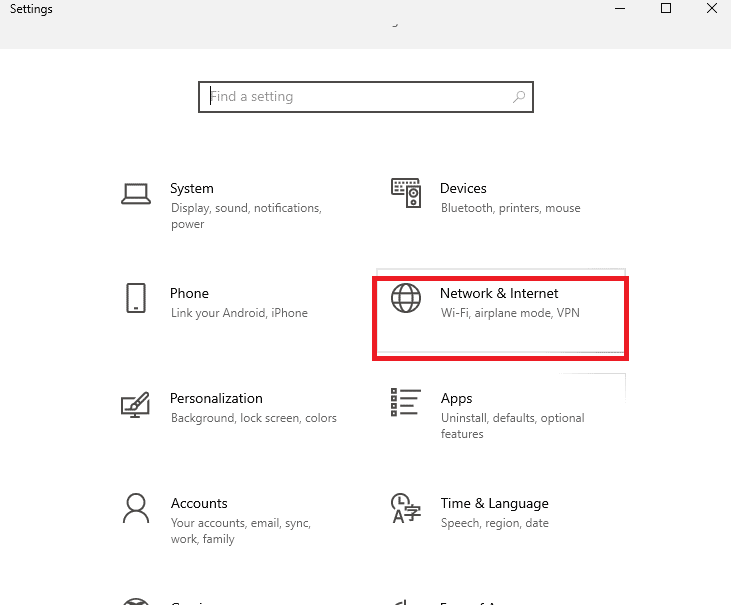Screen dimensions: 731x605
Task: Open the Personalization paintbrush icon
Action: point(135,405)
